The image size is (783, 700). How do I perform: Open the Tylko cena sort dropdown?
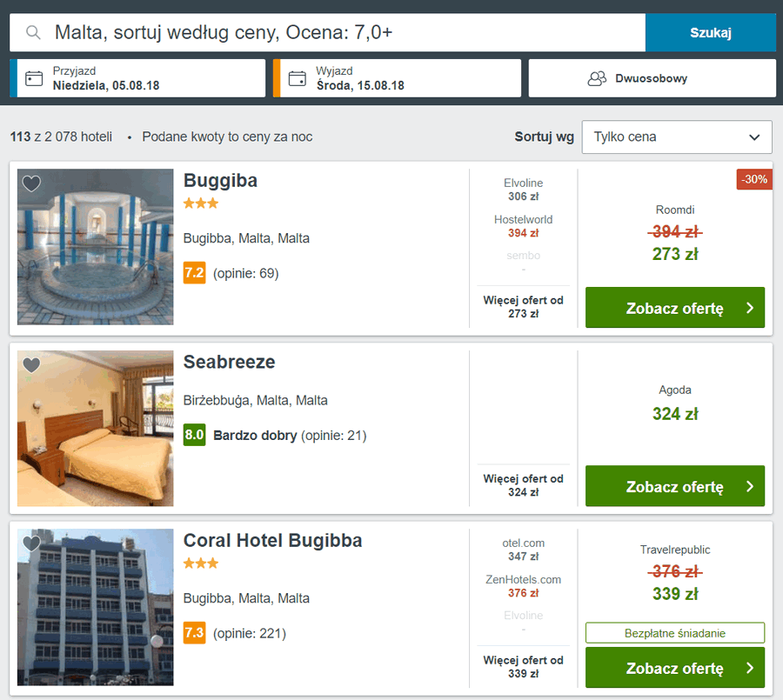[x=677, y=137]
